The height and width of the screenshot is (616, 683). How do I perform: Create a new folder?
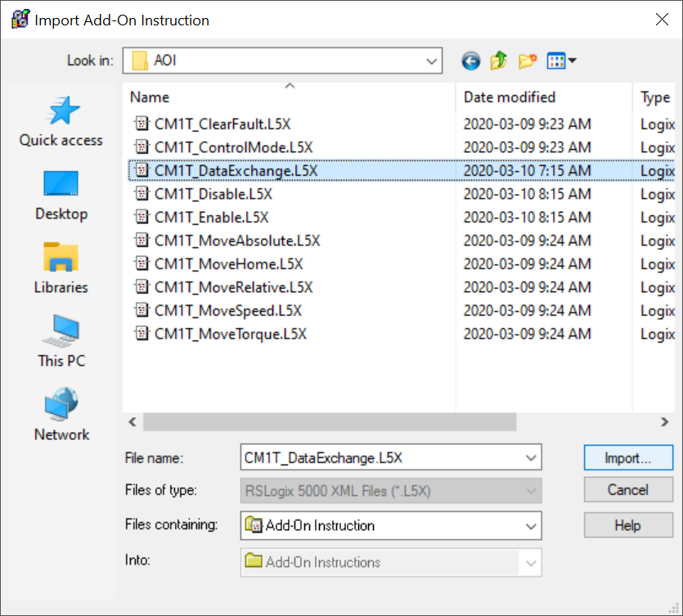(528, 61)
